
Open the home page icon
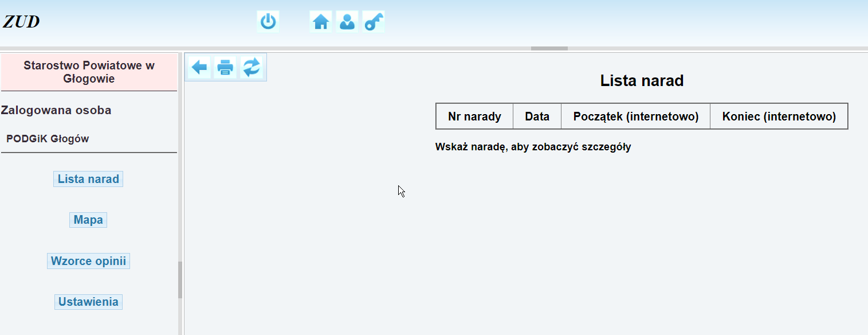tap(320, 21)
